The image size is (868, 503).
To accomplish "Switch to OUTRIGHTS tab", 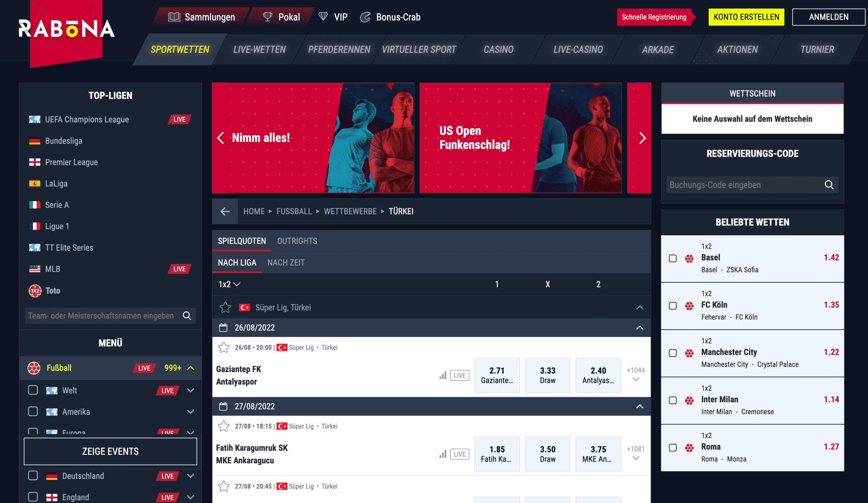I will [x=297, y=241].
